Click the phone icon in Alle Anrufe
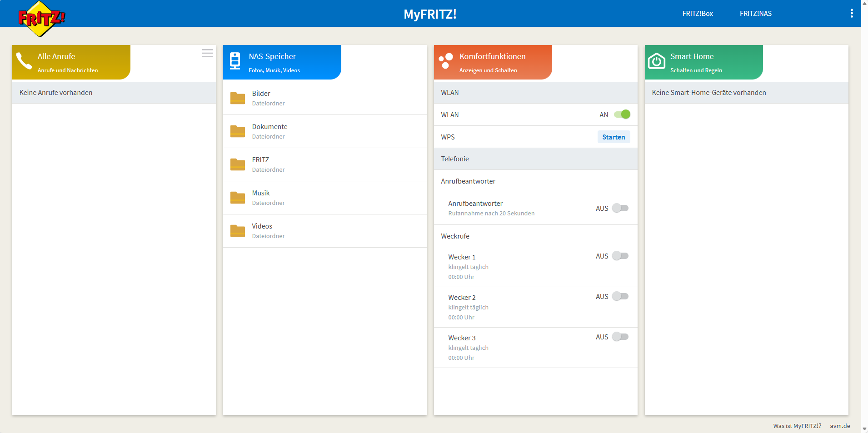868x433 pixels. (24, 61)
